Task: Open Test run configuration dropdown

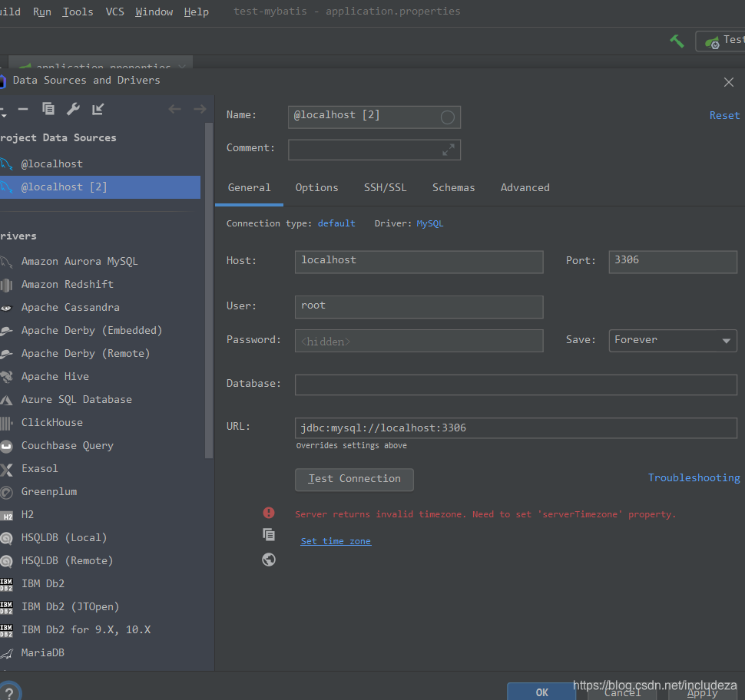Action: click(x=721, y=41)
